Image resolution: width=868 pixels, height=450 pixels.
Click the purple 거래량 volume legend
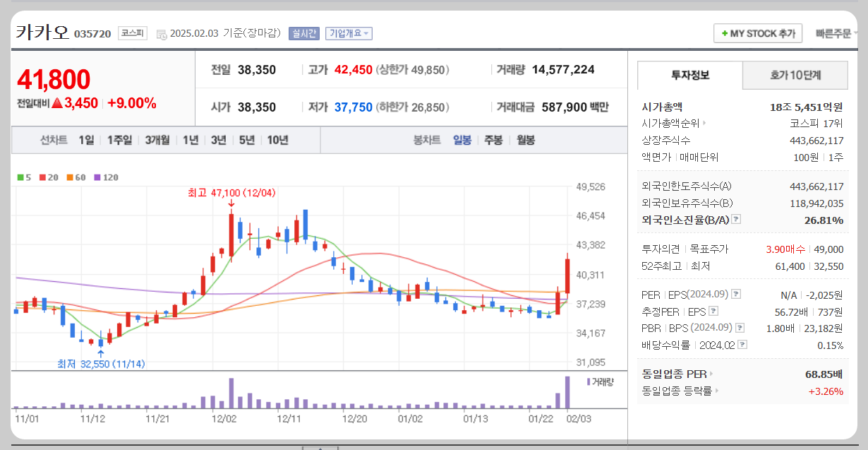[600, 381]
